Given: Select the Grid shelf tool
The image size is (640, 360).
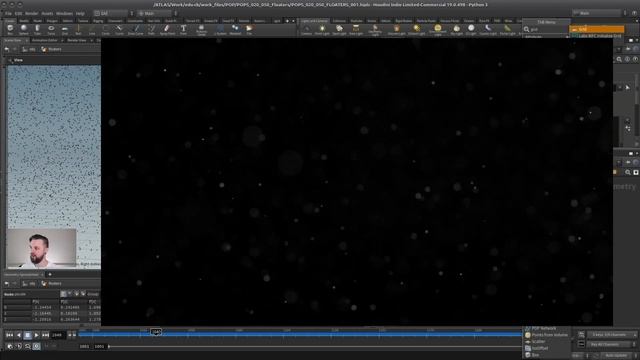Looking at the screenshot, I should [64, 29].
